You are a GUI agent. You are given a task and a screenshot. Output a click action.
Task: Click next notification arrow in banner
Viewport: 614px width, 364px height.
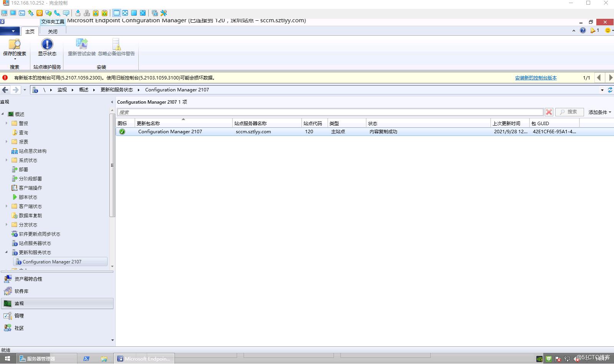[610, 78]
